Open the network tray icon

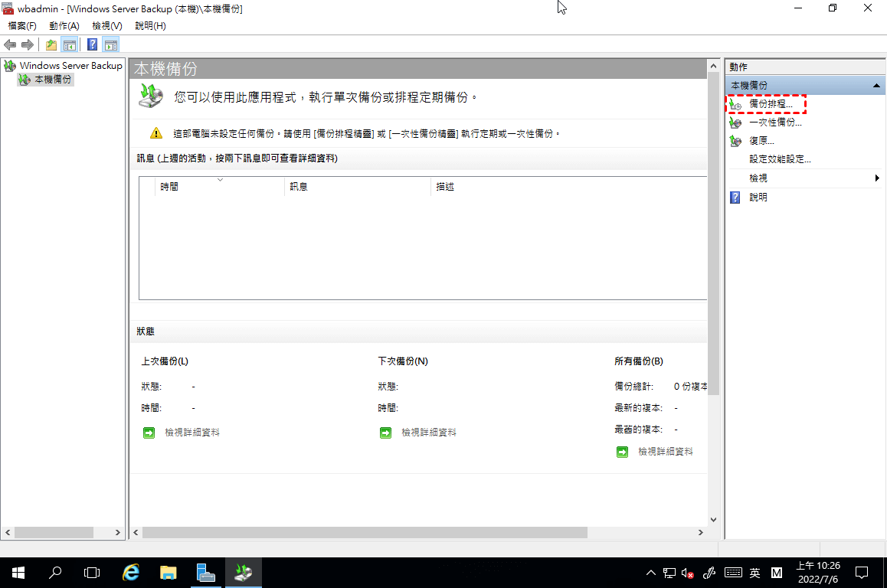(669, 573)
